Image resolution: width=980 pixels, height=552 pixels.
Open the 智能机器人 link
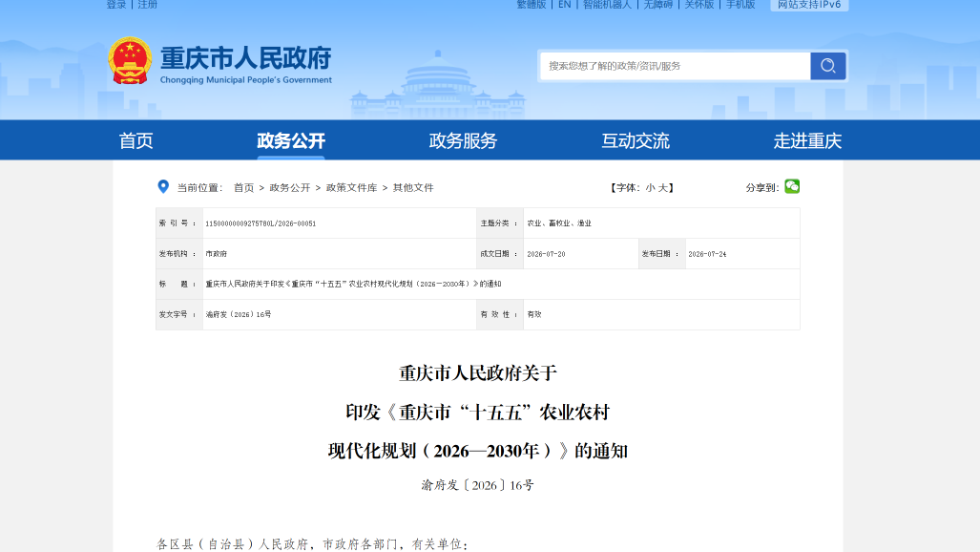607,5
